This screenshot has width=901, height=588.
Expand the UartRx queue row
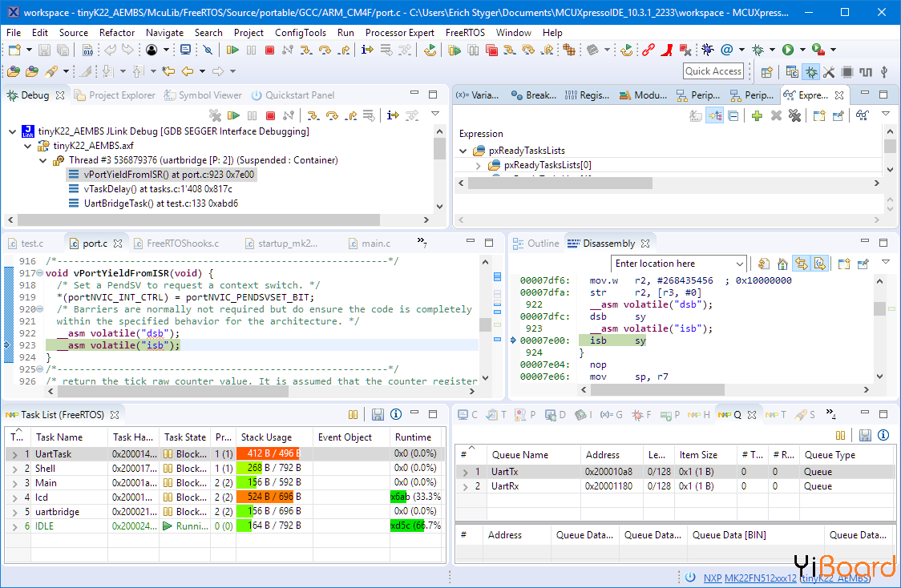[x=466, y=486]
